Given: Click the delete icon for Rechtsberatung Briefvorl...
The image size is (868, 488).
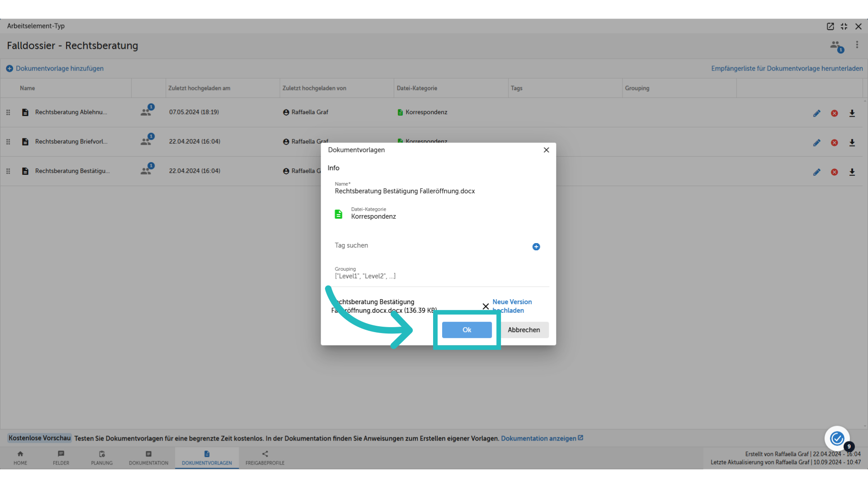Looking at the screenshot, I should 835,142.
